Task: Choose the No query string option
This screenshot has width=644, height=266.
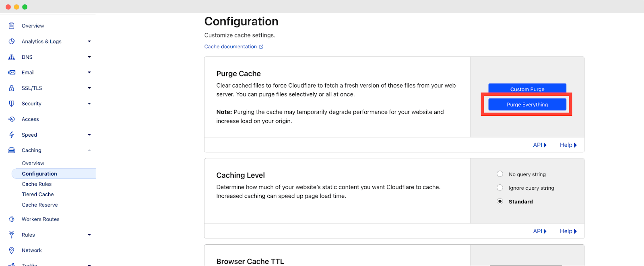Action: pos(500,174)
